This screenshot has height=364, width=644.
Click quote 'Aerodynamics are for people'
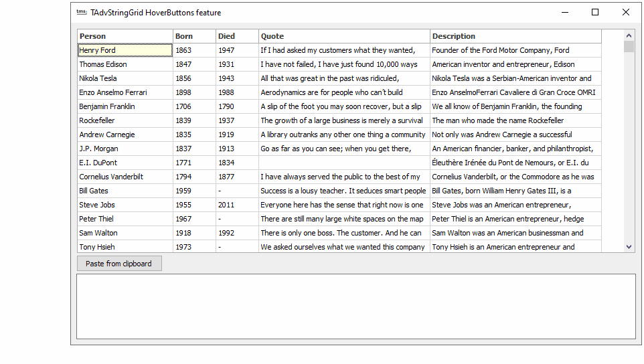(x=344, y=92)
